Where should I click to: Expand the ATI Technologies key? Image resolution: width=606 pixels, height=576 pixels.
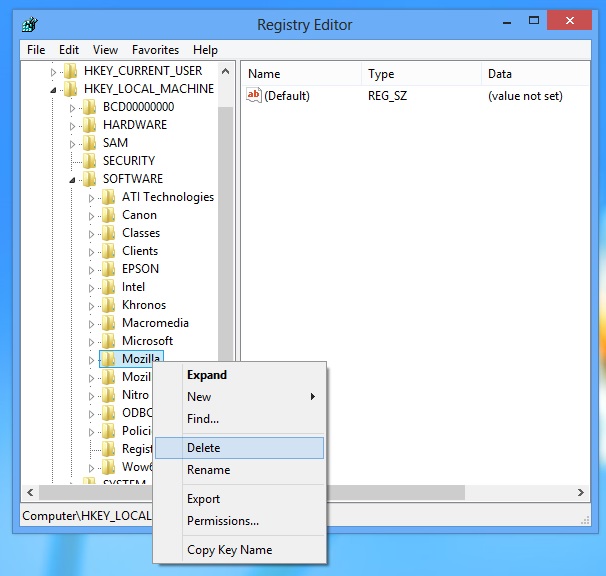click(x=91, y=198)
